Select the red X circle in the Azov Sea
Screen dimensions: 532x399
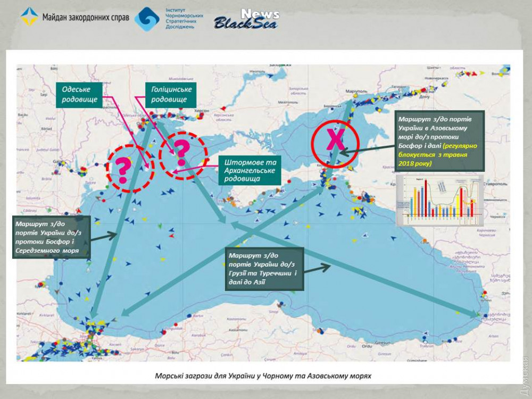click(x=336, y=140)
